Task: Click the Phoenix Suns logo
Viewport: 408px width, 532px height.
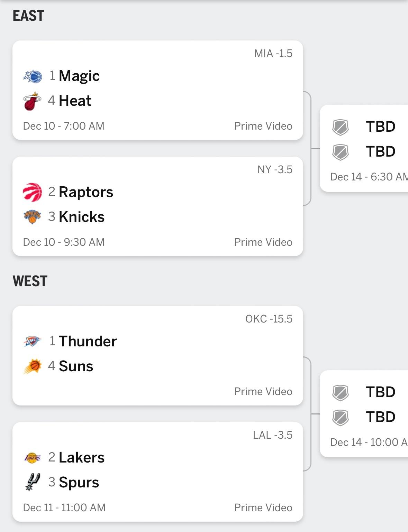Action: click(x=33, y=366)
